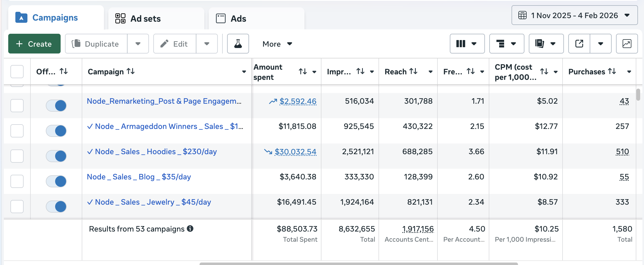Image resolution: width=644 pixels, height=265 pixels.
Task: Click the 510 purchases value
Action: click(622, 152)
